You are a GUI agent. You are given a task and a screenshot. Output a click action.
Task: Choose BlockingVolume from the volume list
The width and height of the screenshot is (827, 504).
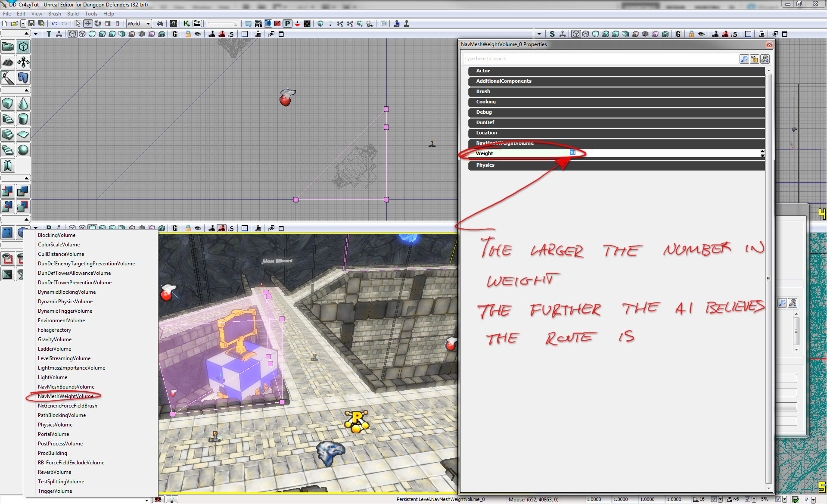[x=56, y=235]
